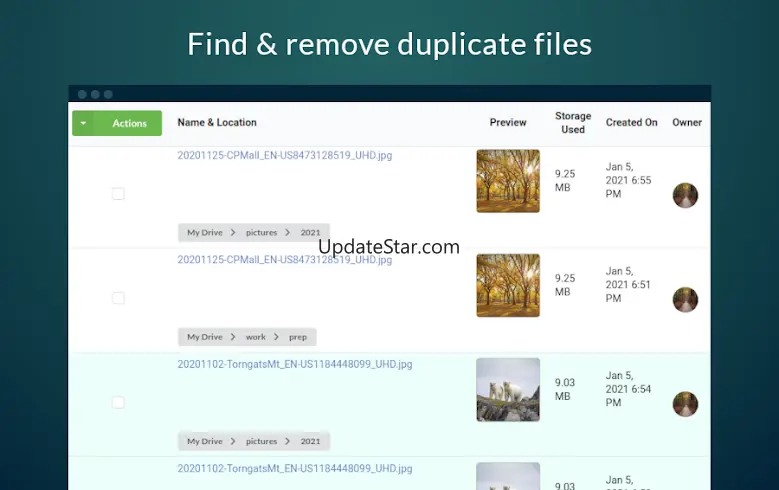The height and width of the screenshot is (490, 779).
Task: Click 2021 folder in first CPMall breadcrumb
Action: coord(310,233)
